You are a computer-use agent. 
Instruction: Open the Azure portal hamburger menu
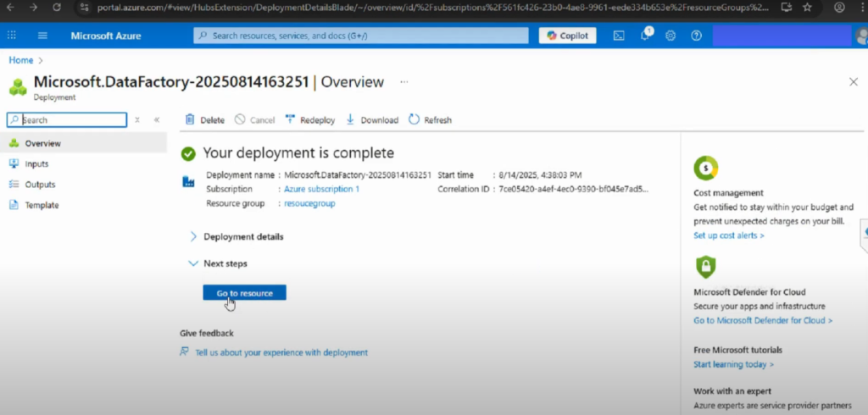pos(42,36)
